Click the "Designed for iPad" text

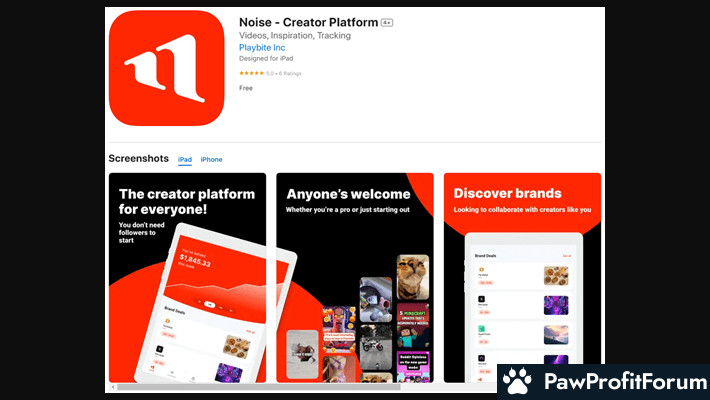[266, 58]
